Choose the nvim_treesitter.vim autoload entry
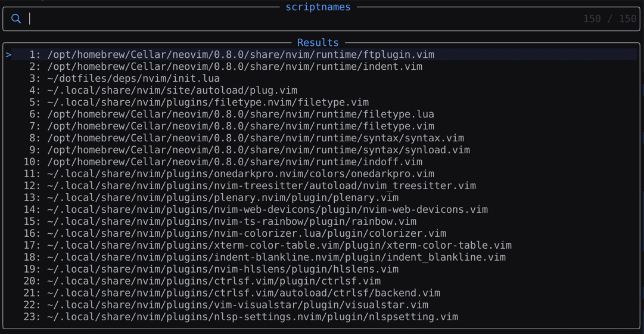This screenshot has width=644, height=334. pyautogui.click(x=262, y=185)
